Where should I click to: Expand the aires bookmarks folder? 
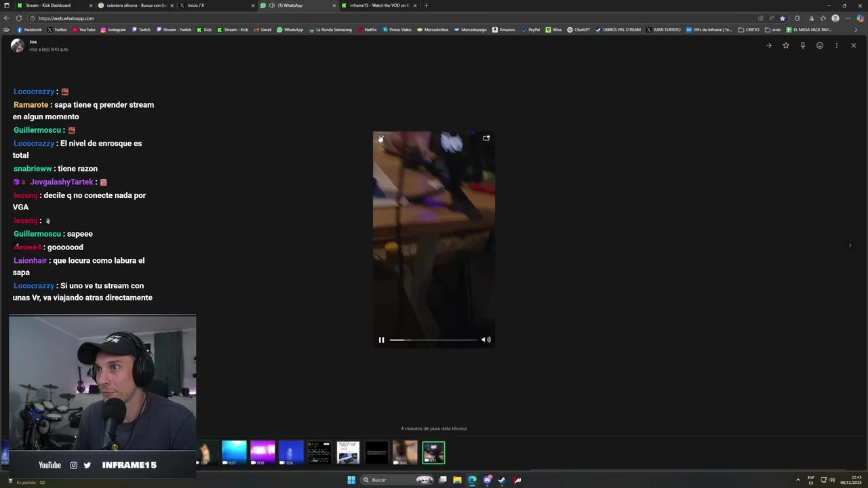[772, 30]
